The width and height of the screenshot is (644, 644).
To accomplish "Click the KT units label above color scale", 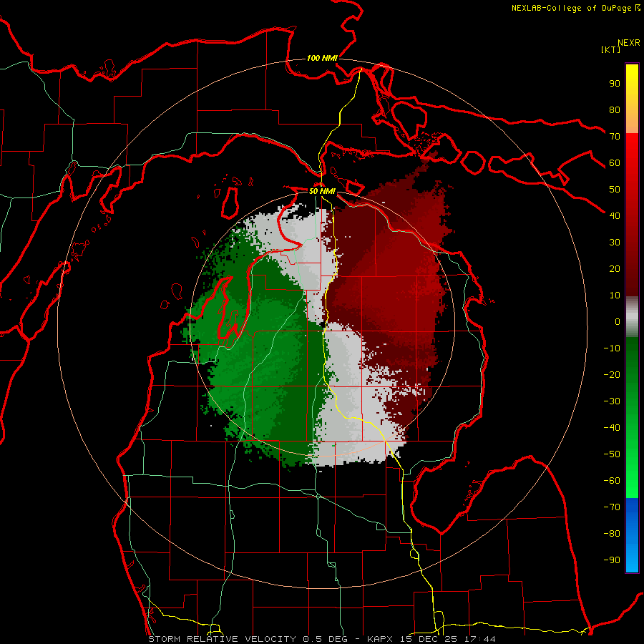I will 611,49.
